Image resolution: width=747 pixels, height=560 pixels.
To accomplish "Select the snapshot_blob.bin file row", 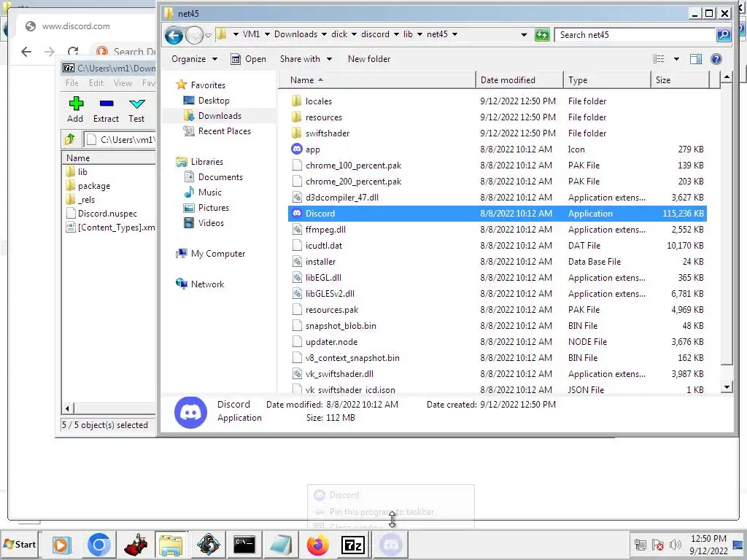I will [497, 326].
